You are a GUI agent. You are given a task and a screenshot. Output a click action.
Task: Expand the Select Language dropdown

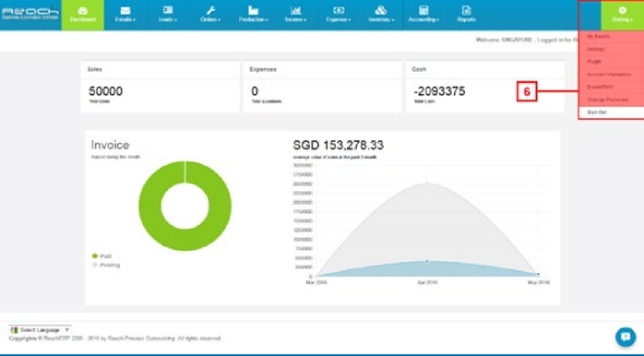pyautogui.click(x=41, y=330)
